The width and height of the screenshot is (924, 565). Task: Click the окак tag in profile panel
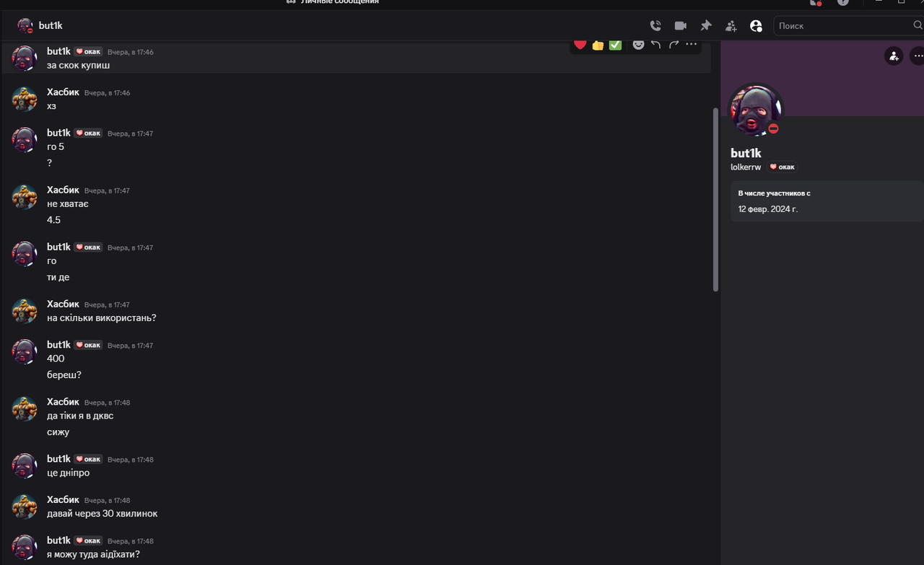(x=782, y=167)
